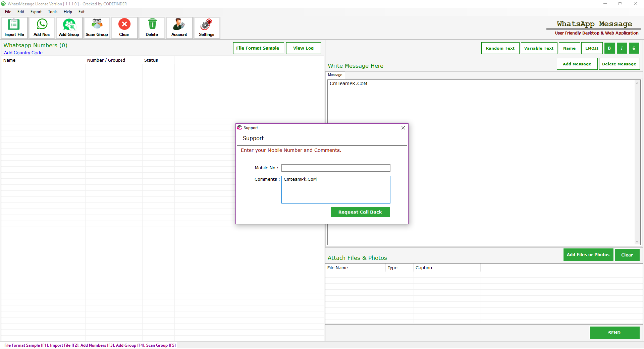Click the green SEND button
This screenshot has height=349, width=644.
614,333
